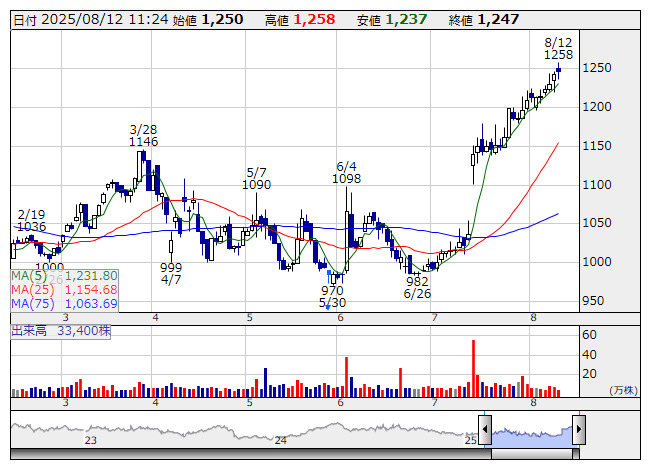The height and width of the screenshot is (470, 653).
Task: Click the highlighted blue range in navigator
Action: (531, 432)
